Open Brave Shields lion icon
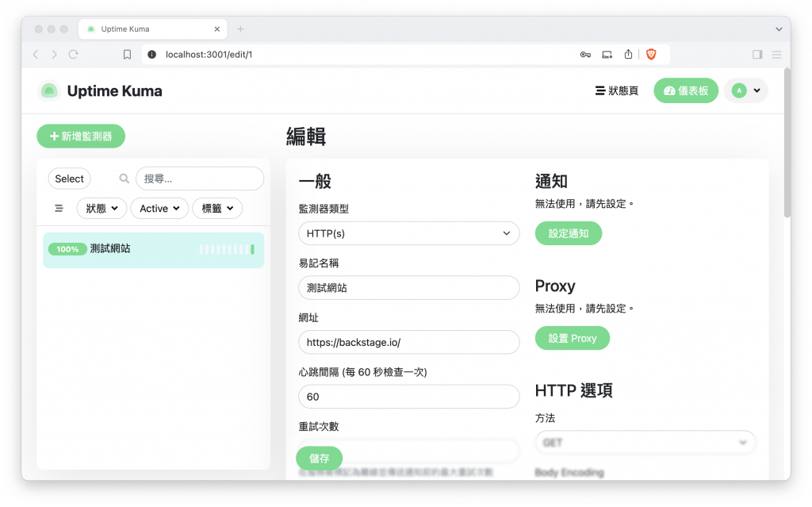 point(651,54)
